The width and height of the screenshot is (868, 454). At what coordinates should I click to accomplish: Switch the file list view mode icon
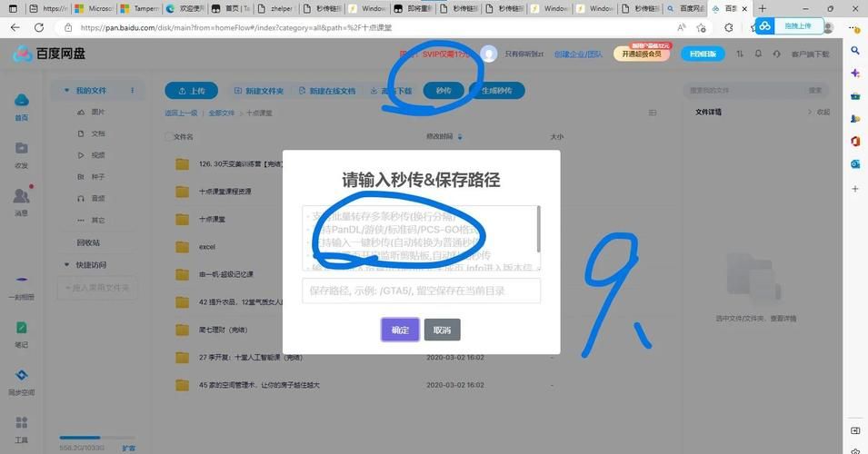[x=653, y=113]
